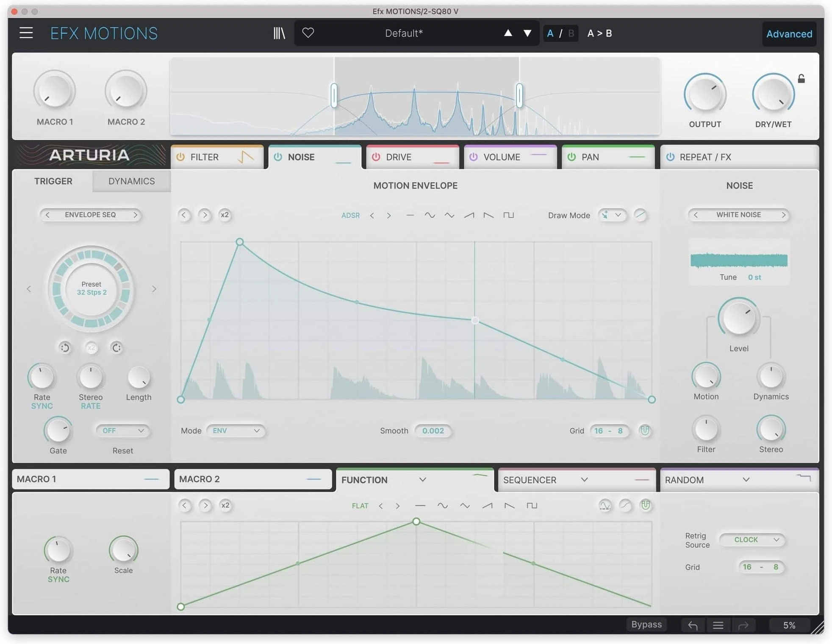Switch to the TRIGGER tab
The width and height of the screenshot is (832, 644).
pyautogui.click(x=53, y=181)
